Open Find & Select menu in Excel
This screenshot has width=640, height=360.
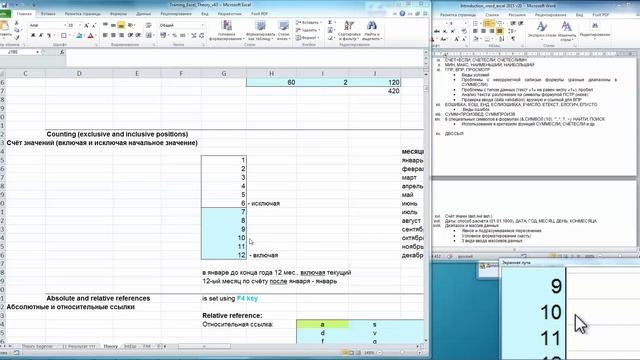pyautogui.click(x=372, y=31)
